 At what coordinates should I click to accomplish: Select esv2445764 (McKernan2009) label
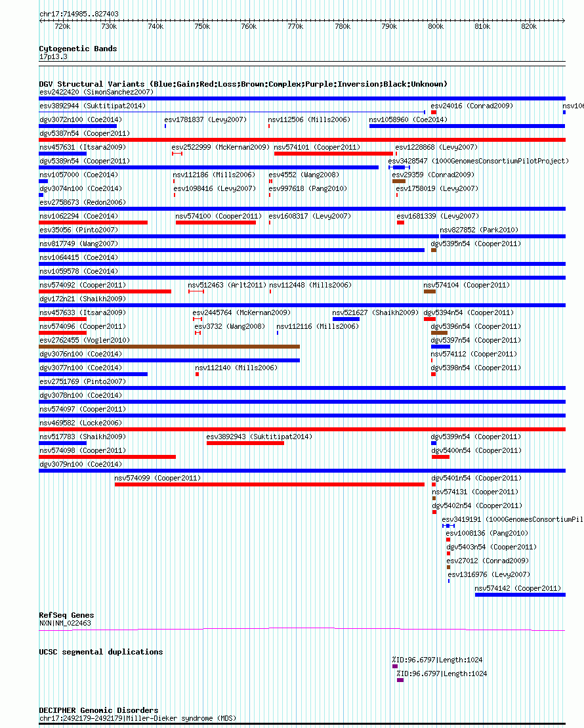(241, 313)
